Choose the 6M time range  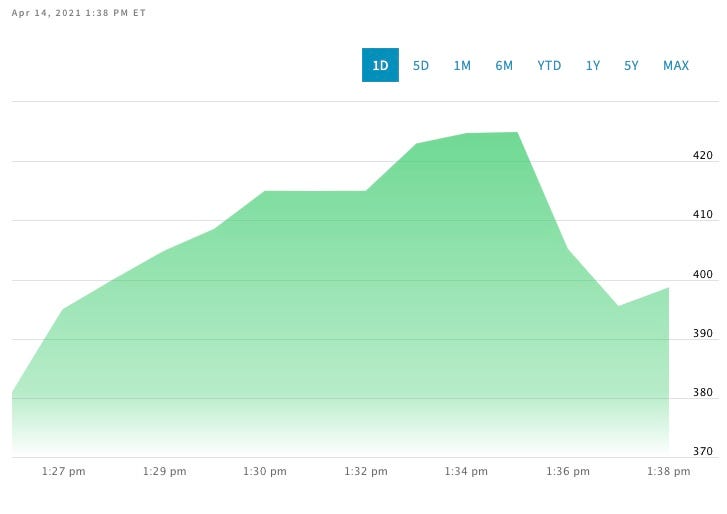504,65
